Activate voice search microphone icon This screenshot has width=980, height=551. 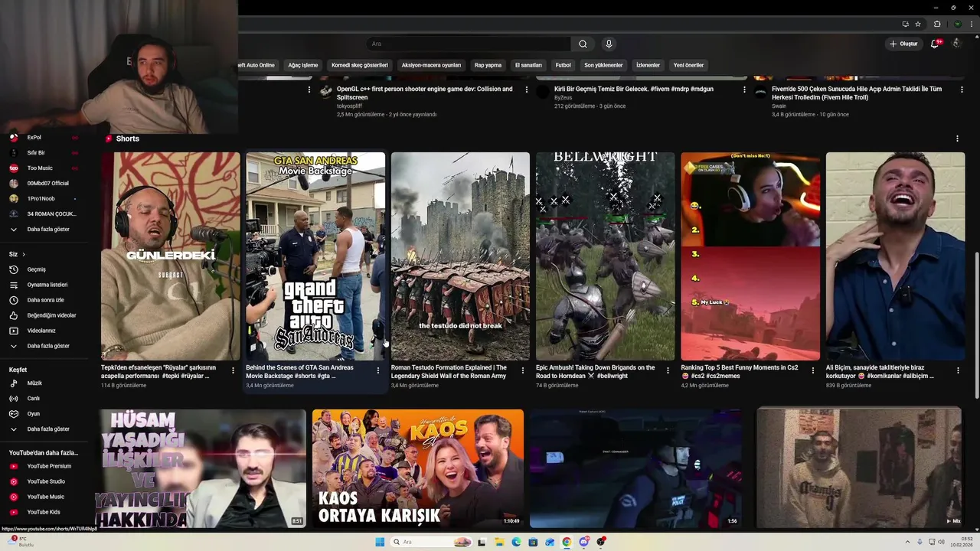tap(609, 44)
